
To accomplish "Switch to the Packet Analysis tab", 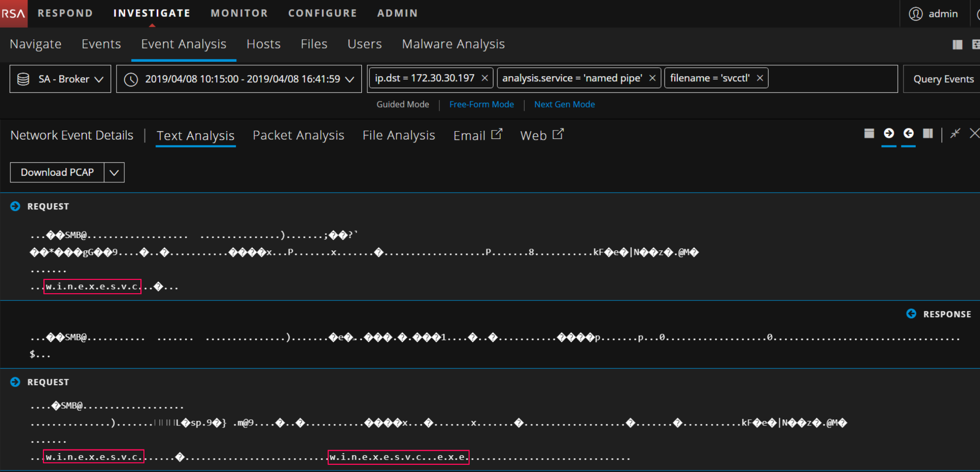I will coord(298,135).
